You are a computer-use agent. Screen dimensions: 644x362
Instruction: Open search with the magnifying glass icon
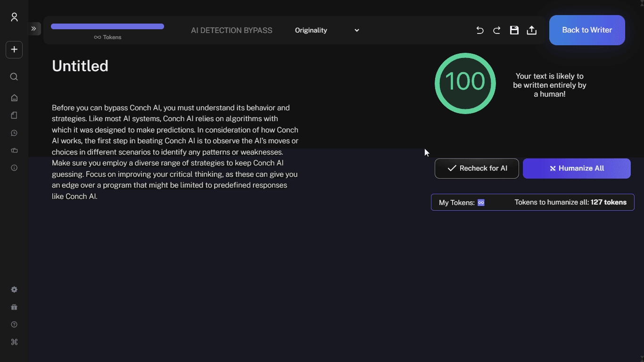14,77
